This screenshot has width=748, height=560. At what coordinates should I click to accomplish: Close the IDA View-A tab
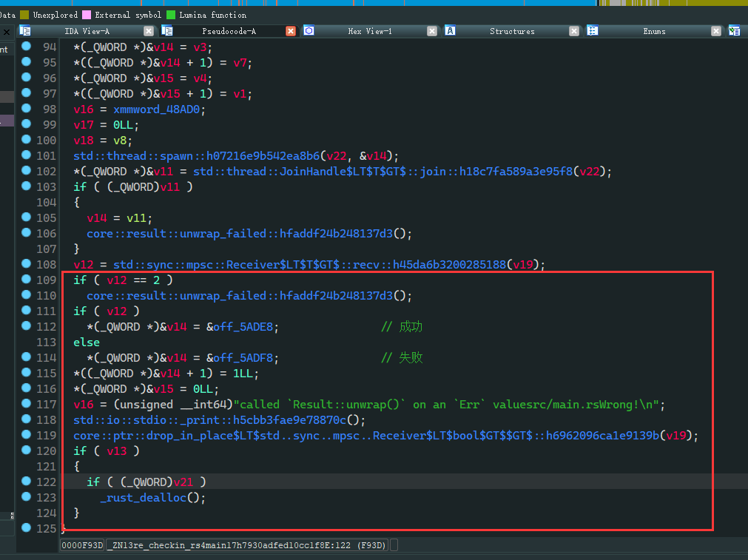click(x=149, y=31)
